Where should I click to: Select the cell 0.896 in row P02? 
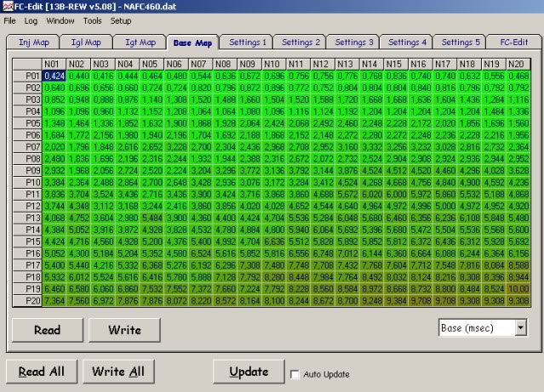pos(274,88)
